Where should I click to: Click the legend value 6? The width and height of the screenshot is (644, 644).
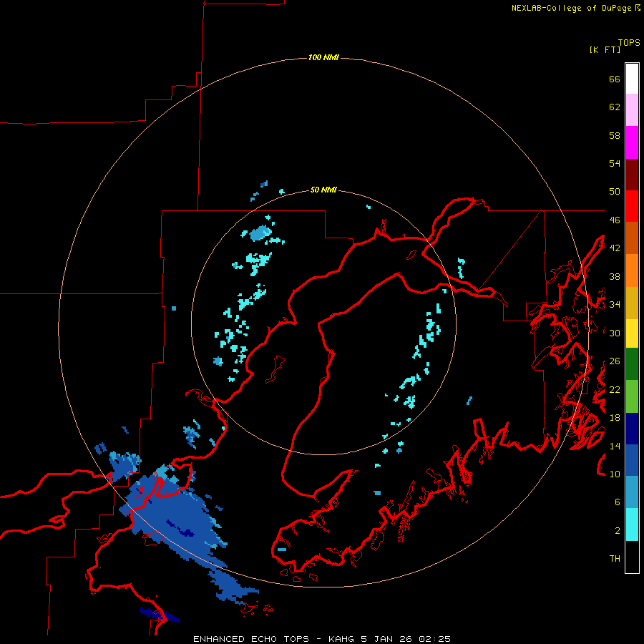click(x=618, y=502)
